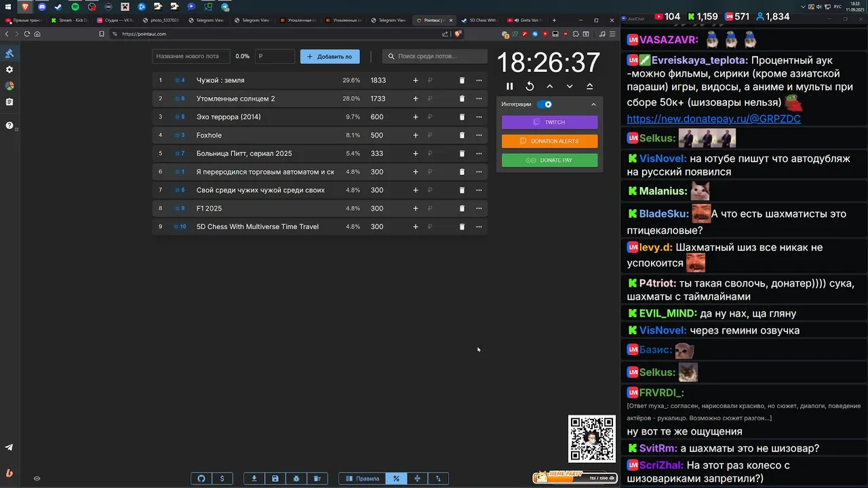The width and height of the screenshot is (868, 488).
Task: Switch to the 5D Chess With browser tab
Action: click(x=478, y=20)
